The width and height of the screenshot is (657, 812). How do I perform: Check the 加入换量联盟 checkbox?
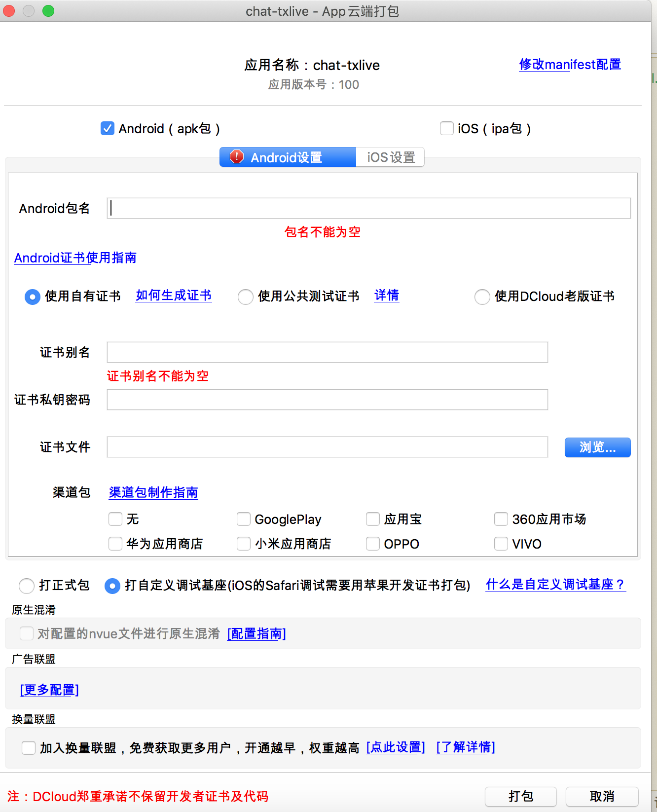coord(29,748)
